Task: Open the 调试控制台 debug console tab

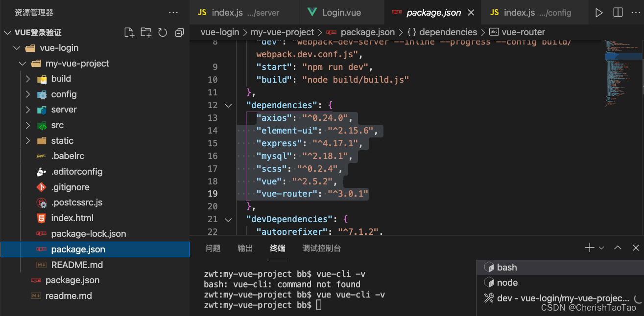Action: pos(322,248)
